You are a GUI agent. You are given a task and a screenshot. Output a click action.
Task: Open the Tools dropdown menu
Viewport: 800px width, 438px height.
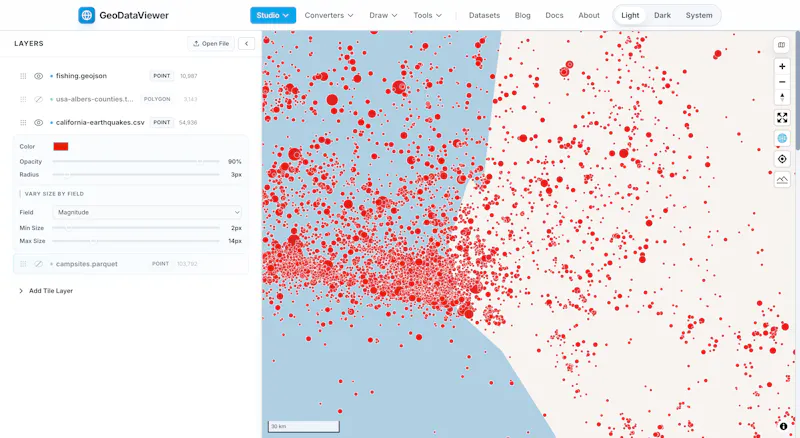pyautogui.click(x=428, y=15)
